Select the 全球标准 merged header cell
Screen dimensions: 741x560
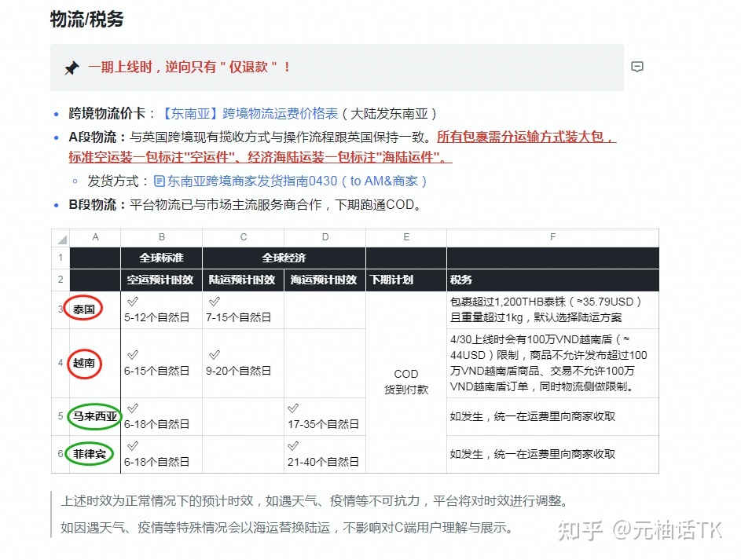[161, 258]
